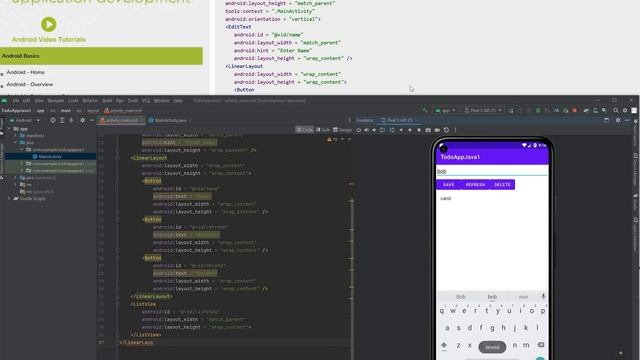Select the Emulator panel label tab
Viewport: 640px width, 360px height.
pyautogui.click(x=365, y=120)
